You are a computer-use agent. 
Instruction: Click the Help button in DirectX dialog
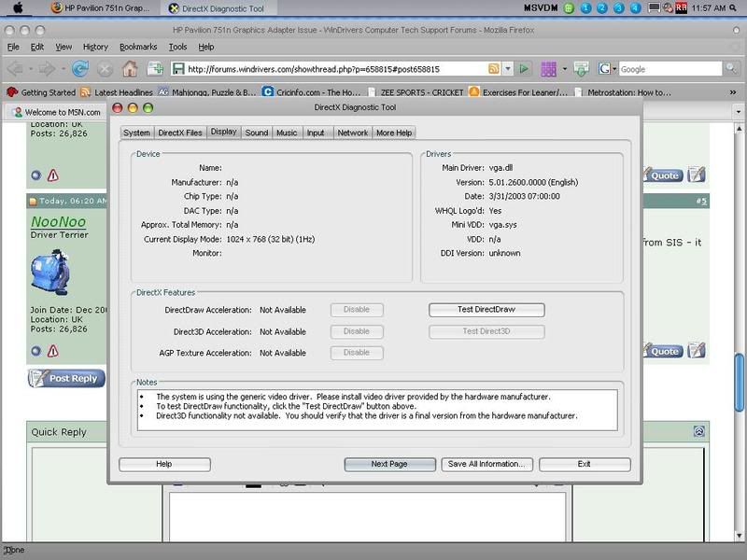[164, 464]
